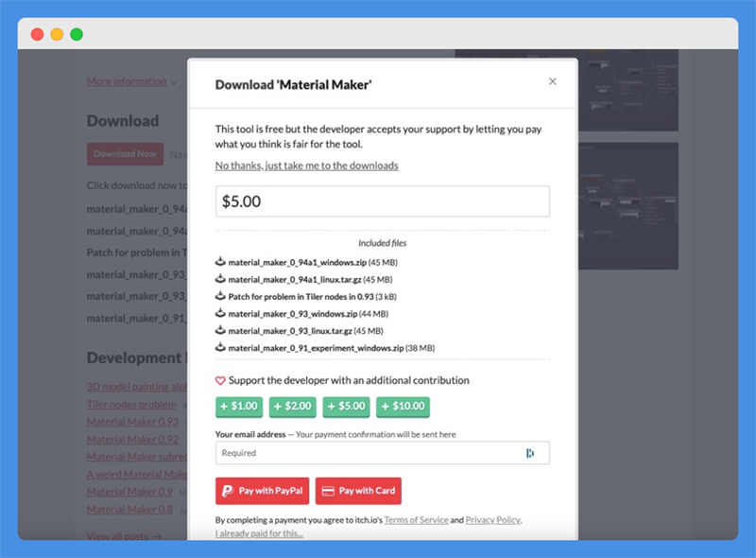Click the autofill icon in email field
The image size is (756, 558).
pyautogui.click(x=530, y=453)
